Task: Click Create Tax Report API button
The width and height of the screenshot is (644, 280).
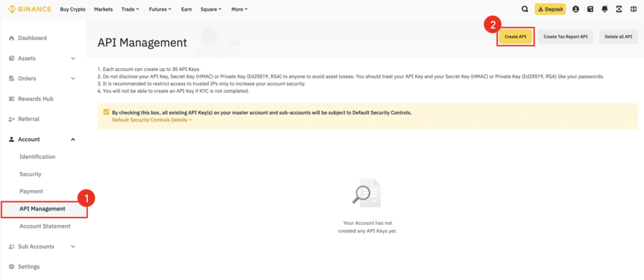Action: tap(565, 37)
